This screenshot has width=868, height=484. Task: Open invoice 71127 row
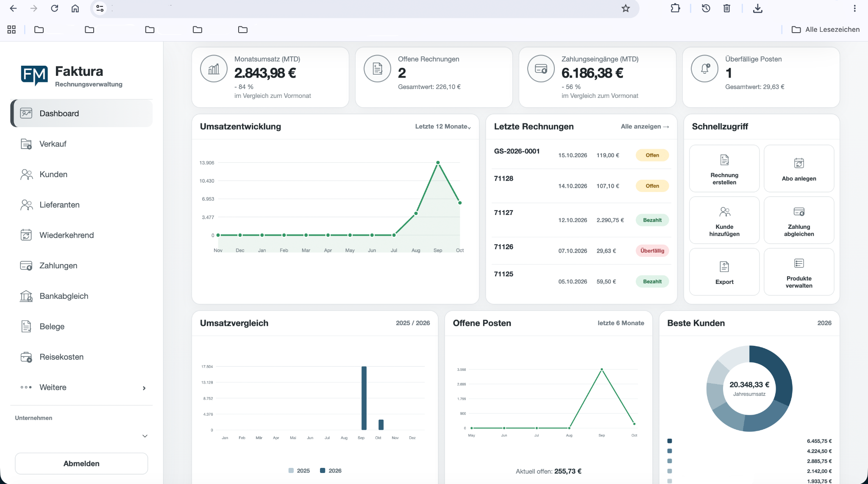pyautogui.click(x=581, y=220)
